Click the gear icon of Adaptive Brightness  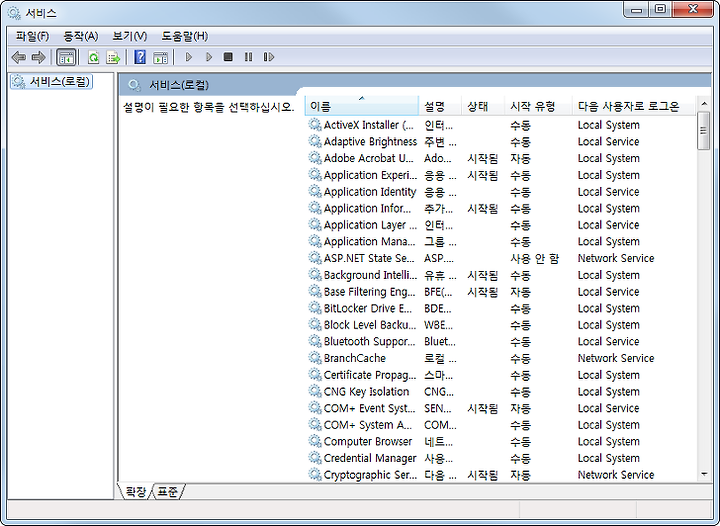pyautogui.click(x=315, y=141)
